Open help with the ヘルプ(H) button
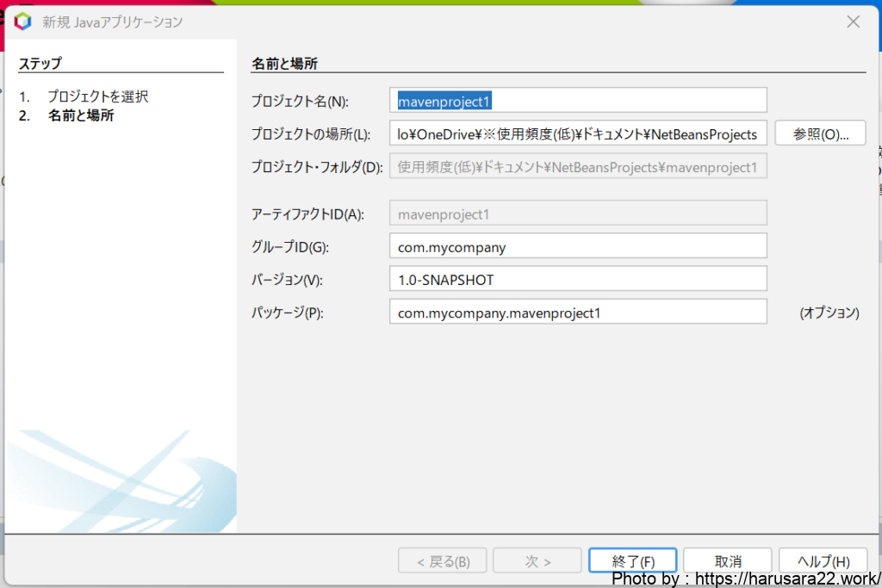 (823, 561)
